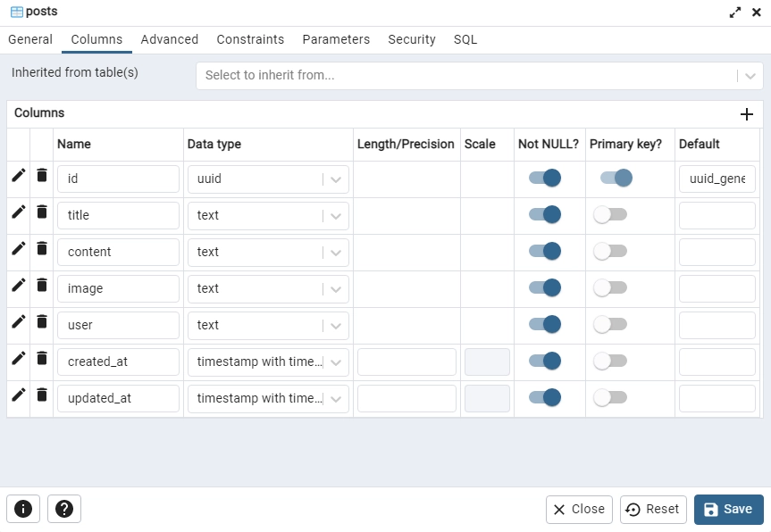The height and width of the screenshot is (532, 771).
Task: Switch to the General tab
Action: [x=30, y=39]
